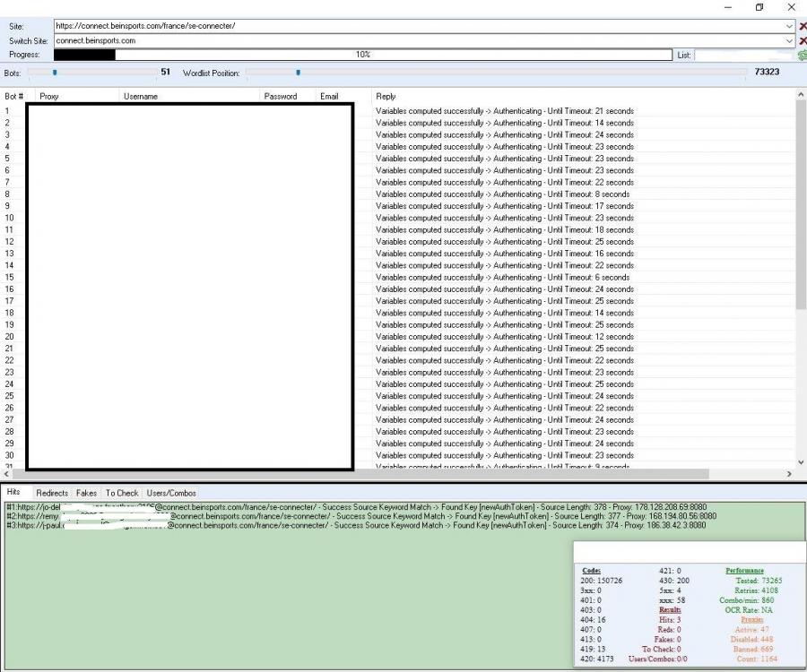
Task: Click the right arrow of the horizontal scrollbar
Action: point(789,473)
